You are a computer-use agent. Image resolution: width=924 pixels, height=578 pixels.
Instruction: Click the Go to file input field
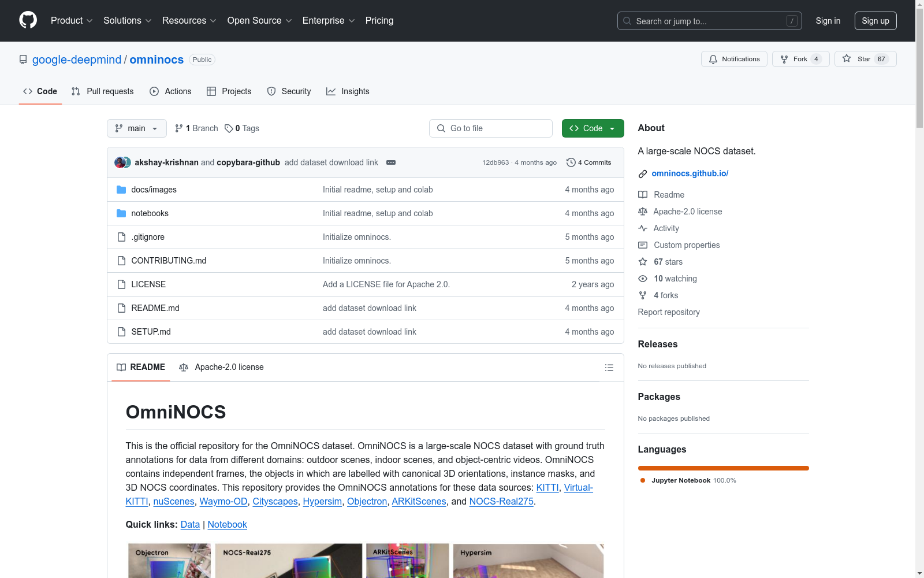coord(491,128)
